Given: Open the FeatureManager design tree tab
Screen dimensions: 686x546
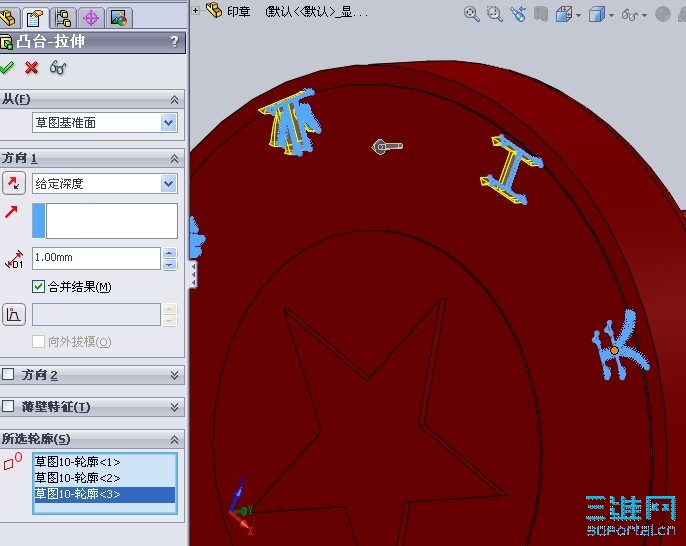Looking at the screenshot, I should pos(7,18).
